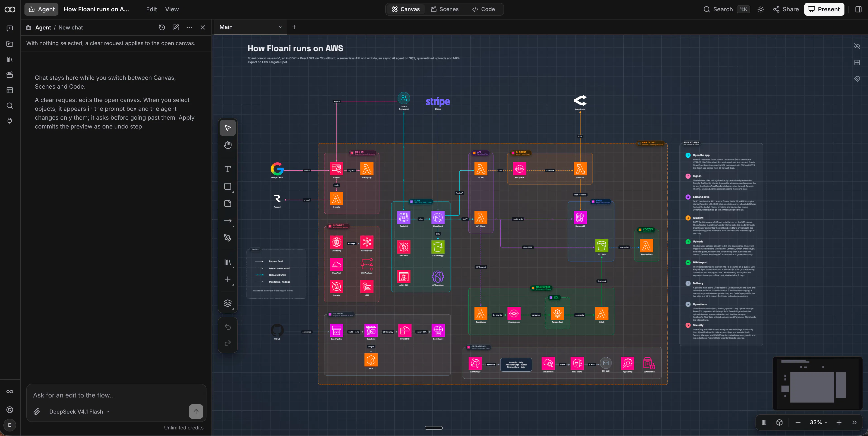Open the layers stack tool

(228, 303)
